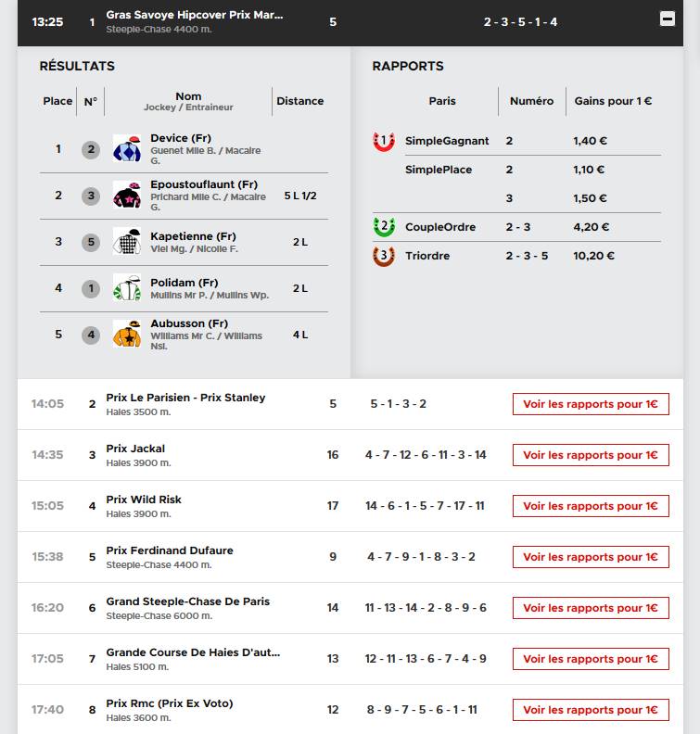Show reports for Prix Ferdinand Dufaure
Viewport: 700px width, 734px height.
[591, 557]
